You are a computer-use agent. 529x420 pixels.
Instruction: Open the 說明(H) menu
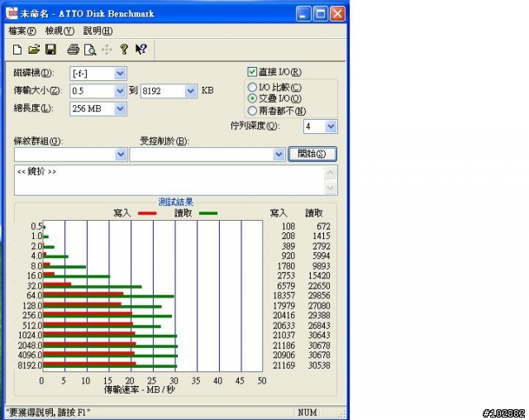tap(98, 31)
